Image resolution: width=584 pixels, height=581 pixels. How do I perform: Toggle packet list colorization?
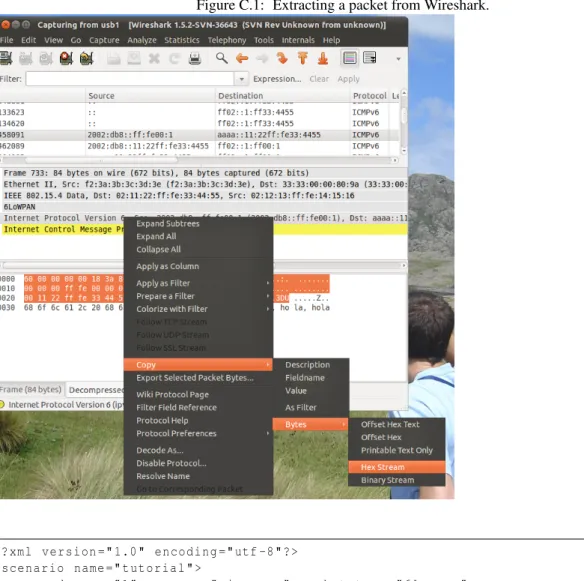coord(350,58)
